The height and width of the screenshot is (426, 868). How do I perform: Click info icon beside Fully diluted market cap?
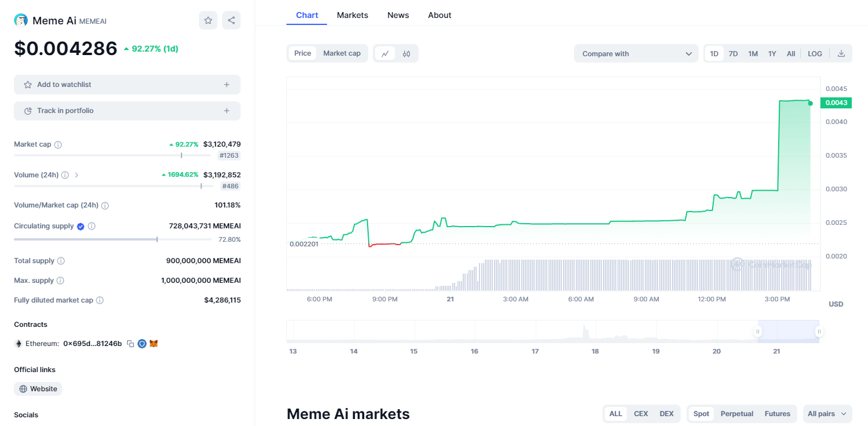click(100, 300)
